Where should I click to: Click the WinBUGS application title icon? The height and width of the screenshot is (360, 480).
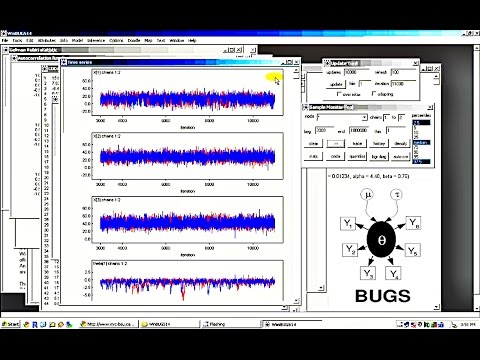[4, 33]
